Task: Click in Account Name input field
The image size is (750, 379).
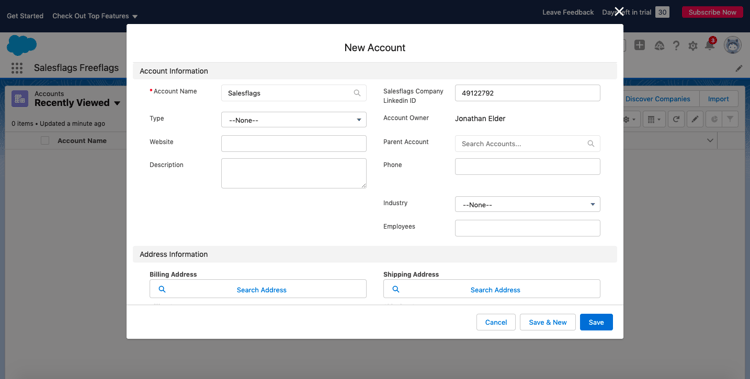Action: (294, 93)
